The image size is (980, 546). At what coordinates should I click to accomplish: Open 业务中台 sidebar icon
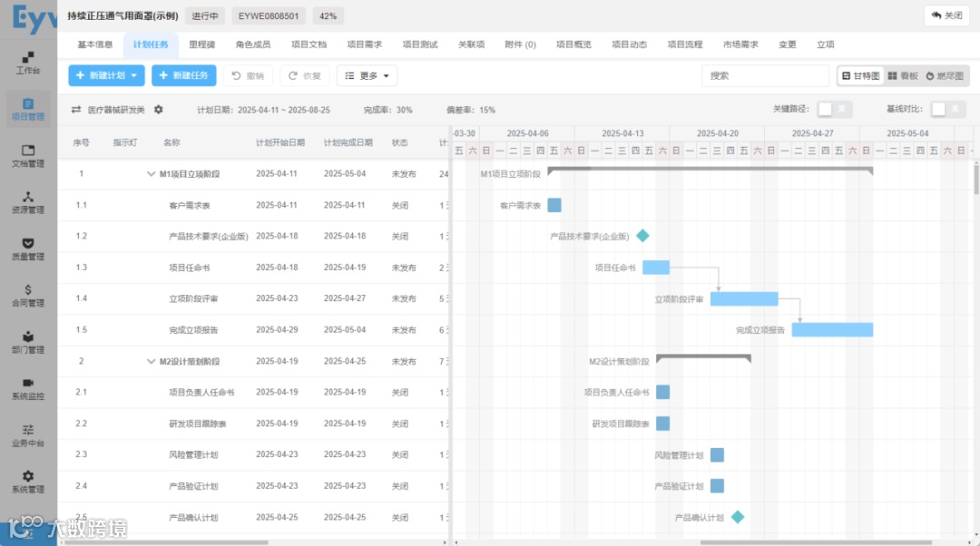click(28, 436)
